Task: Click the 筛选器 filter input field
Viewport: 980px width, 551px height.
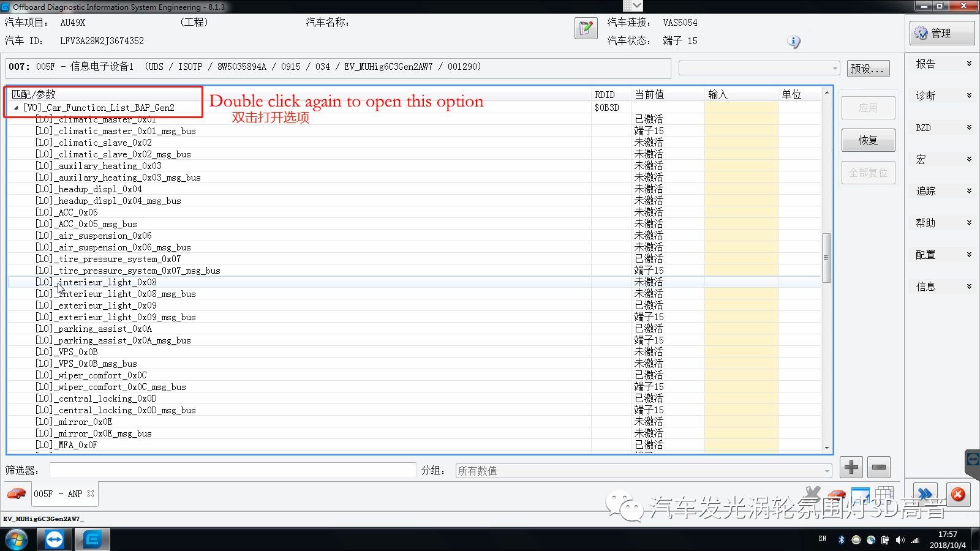Action: (x=233, y=470)
